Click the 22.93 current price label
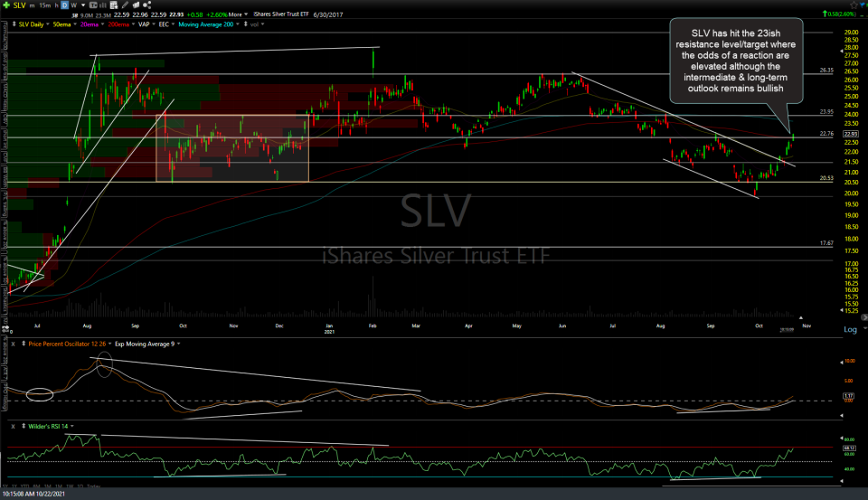The image size is (868, 500). (x=850, y=134)
